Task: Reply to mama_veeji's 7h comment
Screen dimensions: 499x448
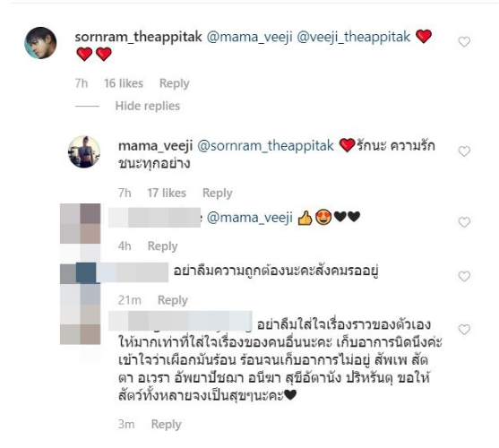Action: (x=218, y=194)
